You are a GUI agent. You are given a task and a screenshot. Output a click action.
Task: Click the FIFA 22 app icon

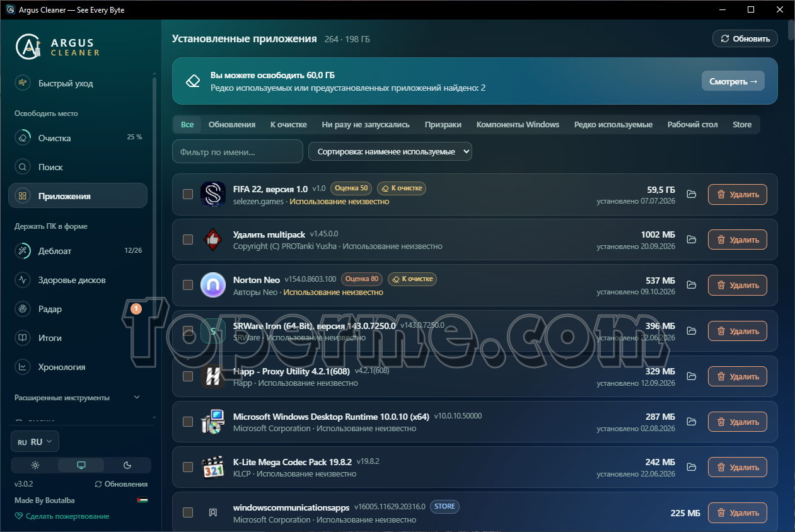[213, 194]
